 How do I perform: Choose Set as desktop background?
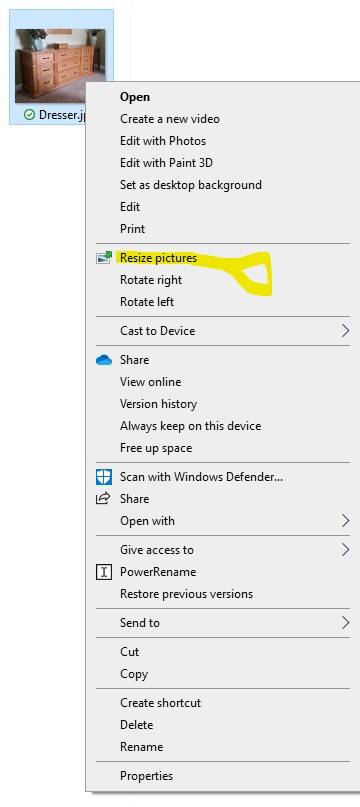pyautogui.click(x=191, y=185)
